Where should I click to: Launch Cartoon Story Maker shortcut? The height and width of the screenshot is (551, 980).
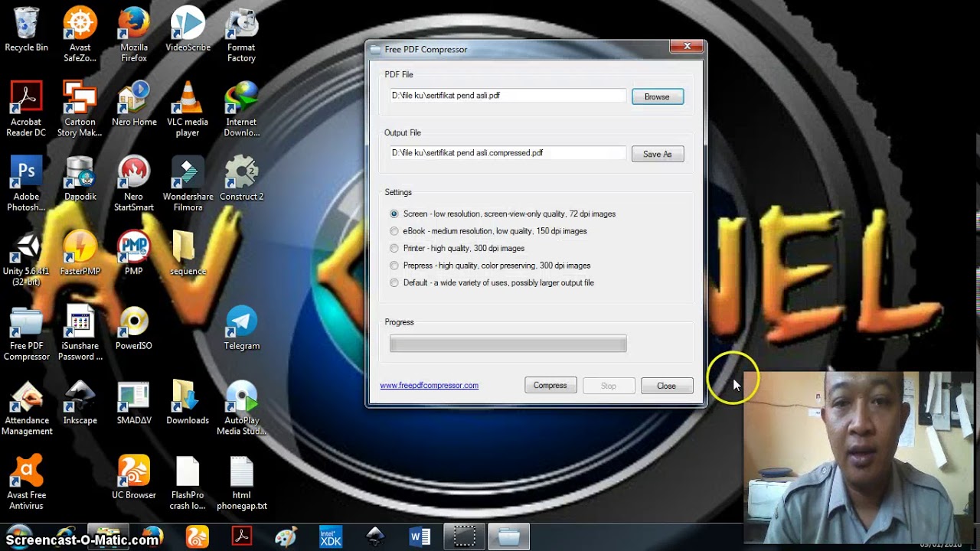coord(80,109)
